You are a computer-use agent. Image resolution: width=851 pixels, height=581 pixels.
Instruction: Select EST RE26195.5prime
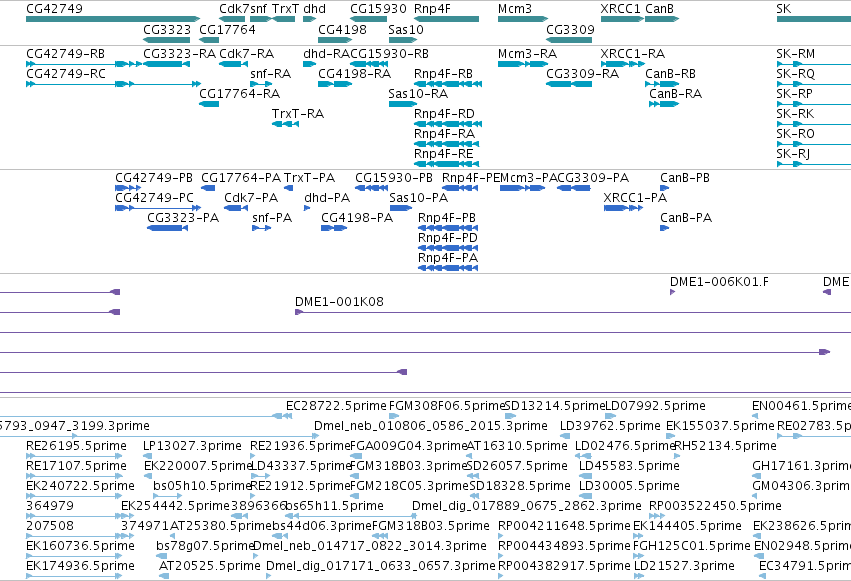click(74, 456)
